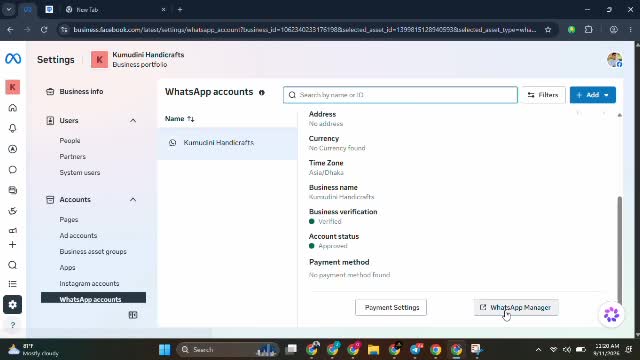The height and width of the screenshot is (360, 640).
Task: Open Windows Start menu
Action: [x=165, y=350]
